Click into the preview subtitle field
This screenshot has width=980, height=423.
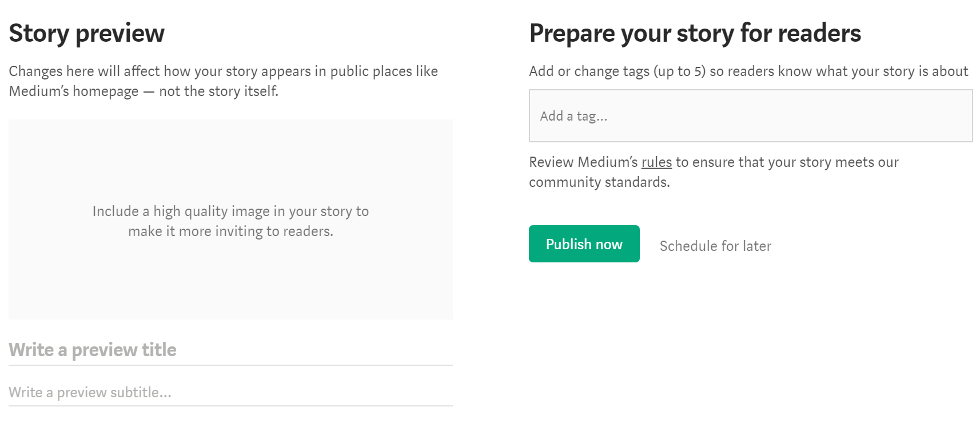[230, 393]
